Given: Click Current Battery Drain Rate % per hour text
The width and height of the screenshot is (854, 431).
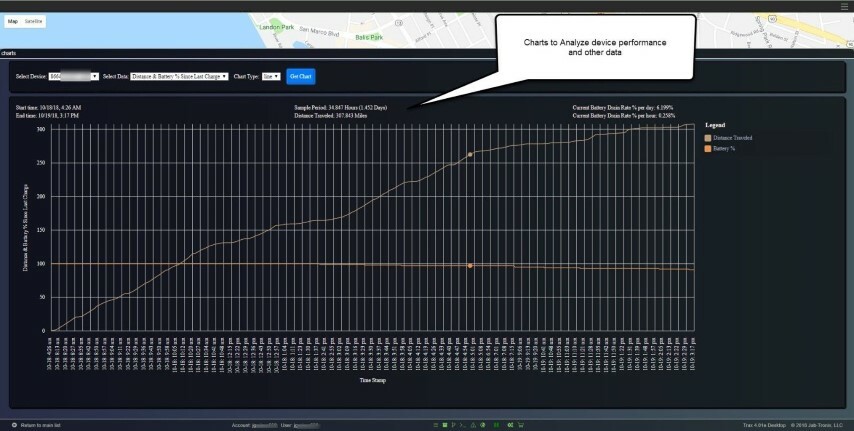Looking at the screenshot, I should 624,116.
